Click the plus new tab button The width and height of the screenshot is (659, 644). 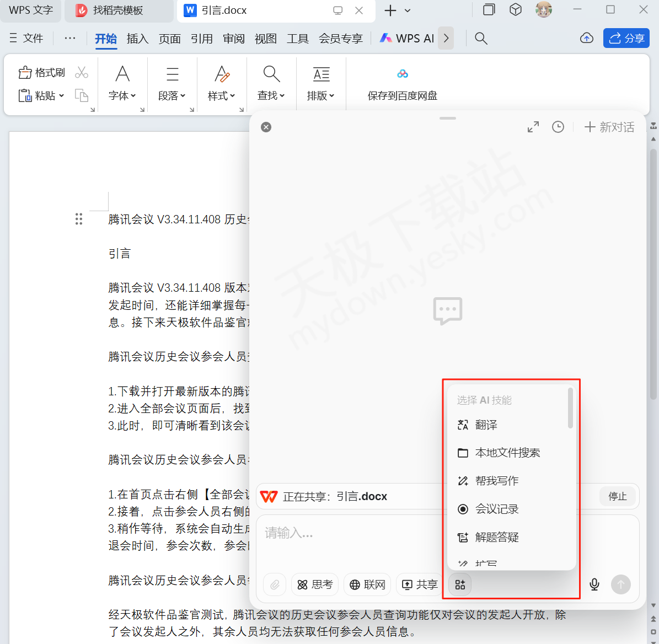(x=390, y=10)
